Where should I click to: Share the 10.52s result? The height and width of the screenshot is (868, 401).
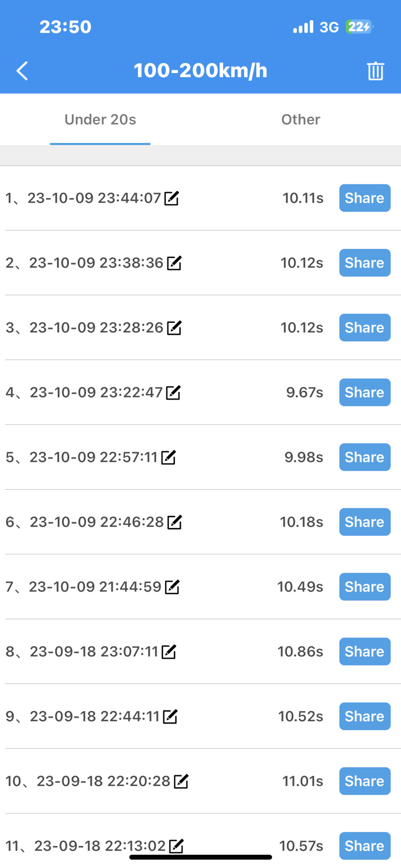[364, 717]
